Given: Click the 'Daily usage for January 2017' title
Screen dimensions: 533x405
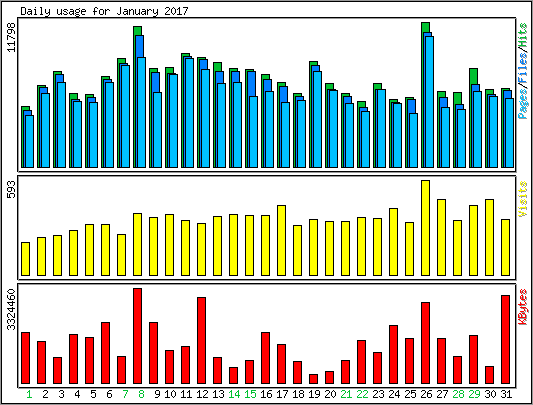Looking at the screenshot, I should point(104,11).
